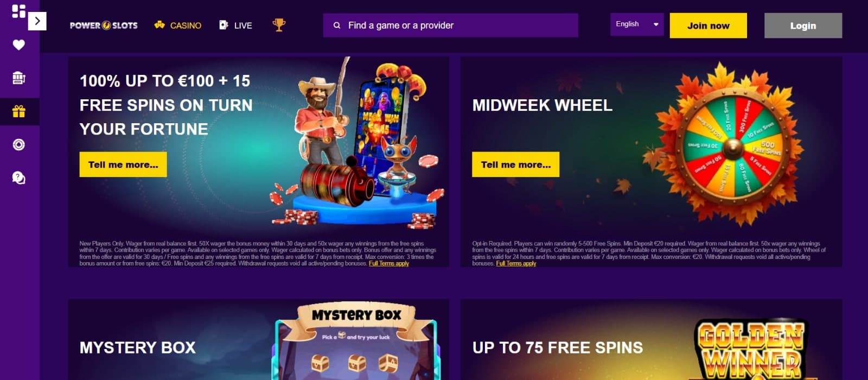868x380 pixels.
Task: Expand the sidebar with the arrow chevron
Action: tap(37, 21)
